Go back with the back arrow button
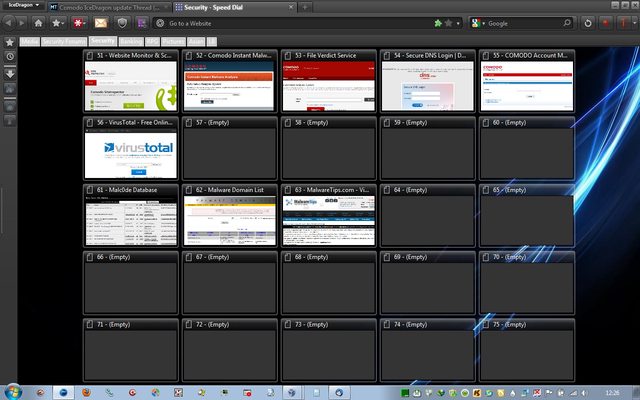 coord(8,23)
